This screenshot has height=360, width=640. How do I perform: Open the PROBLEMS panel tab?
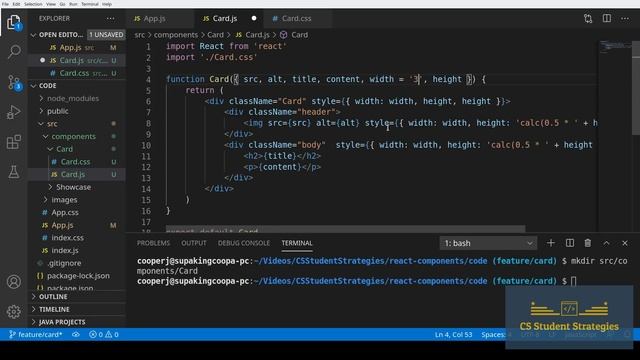coord(153,243)
